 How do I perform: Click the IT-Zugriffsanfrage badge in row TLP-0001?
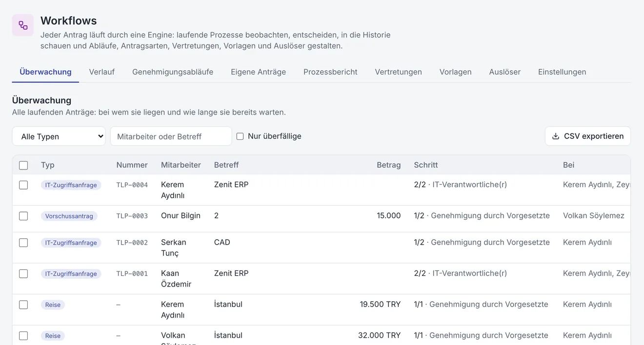coord(71,274)
